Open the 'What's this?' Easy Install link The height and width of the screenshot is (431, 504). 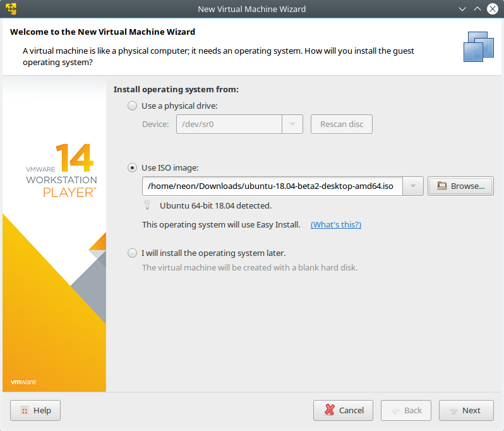pos(336,224)
